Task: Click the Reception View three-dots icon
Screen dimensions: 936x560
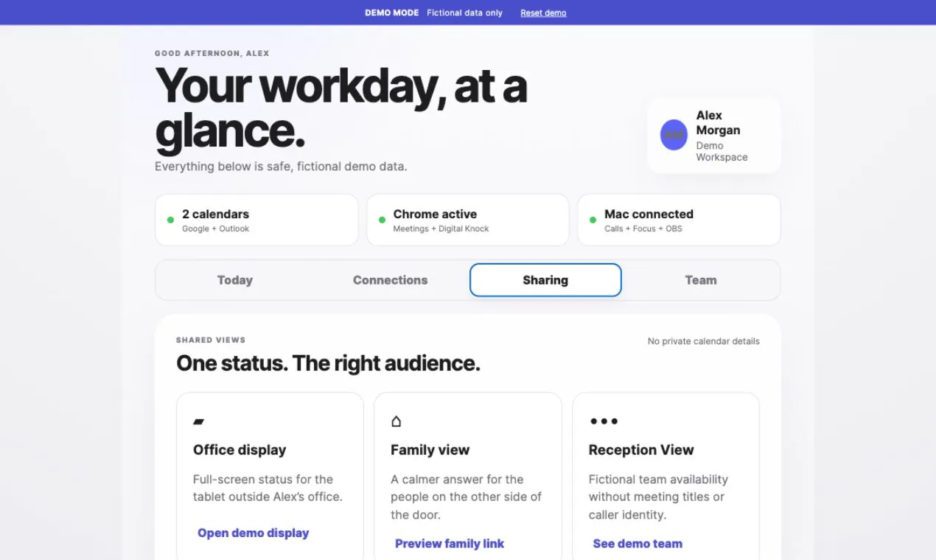Action: 604,421
